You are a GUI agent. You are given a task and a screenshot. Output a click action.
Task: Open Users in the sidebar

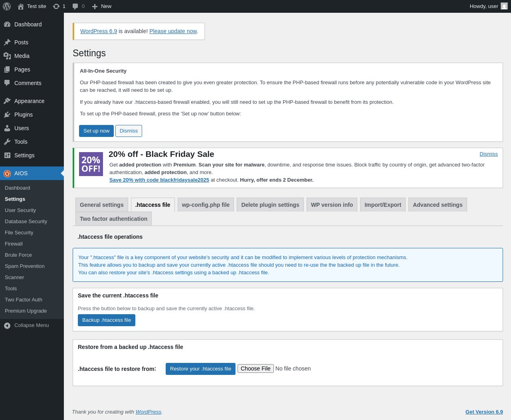tap(32, 128)
